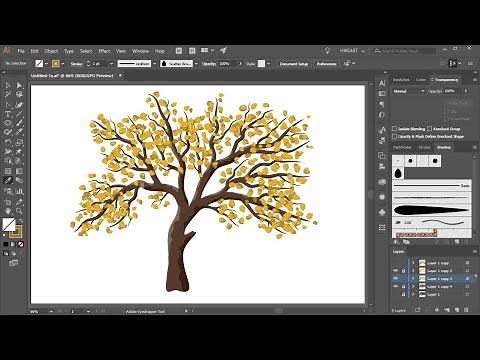This screenshot has width=480, height=360.
Task: Toggle visibility of Layer 1 copy 4
Action: [396, 286]
